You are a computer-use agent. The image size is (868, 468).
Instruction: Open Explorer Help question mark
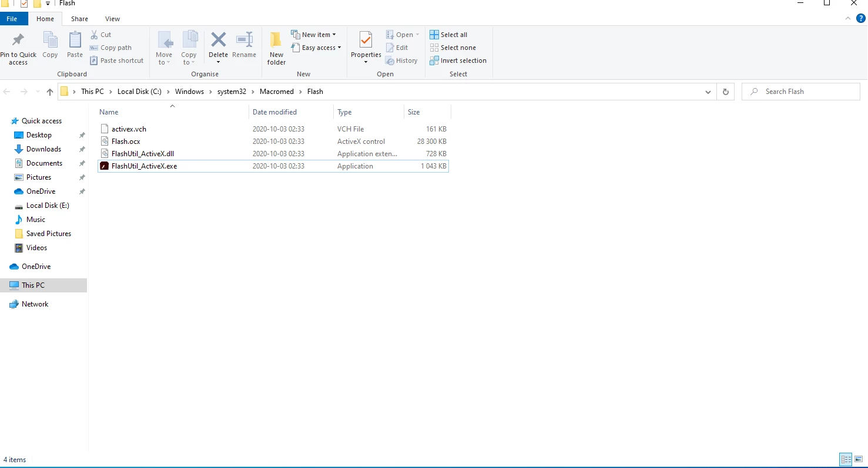point(861,19)
